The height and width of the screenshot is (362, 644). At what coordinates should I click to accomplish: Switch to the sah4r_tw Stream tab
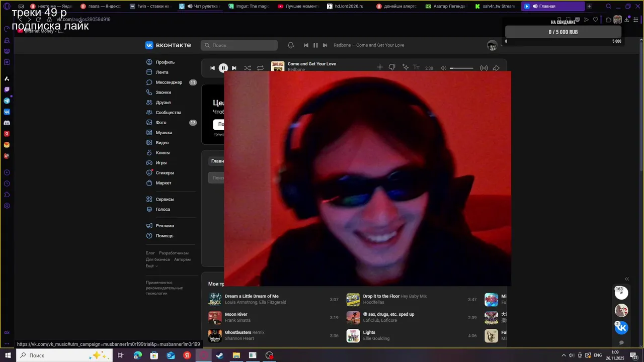(x=495, y=7)
